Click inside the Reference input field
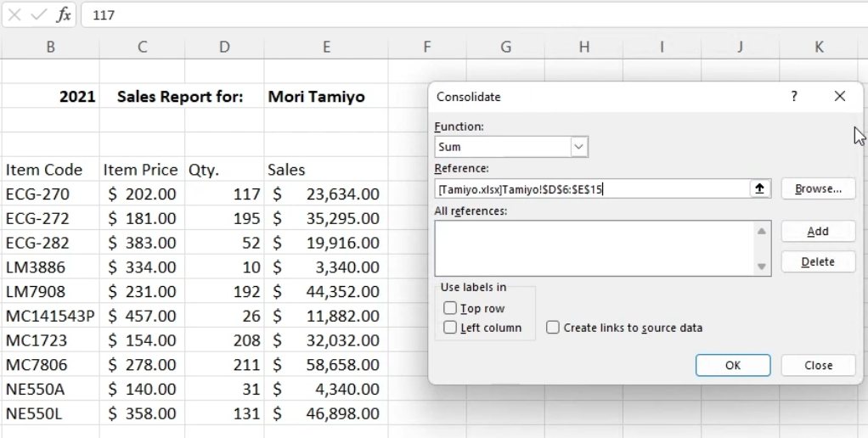Image resolution: width=868 pixels, height=438 pixels. click(592, 189)
